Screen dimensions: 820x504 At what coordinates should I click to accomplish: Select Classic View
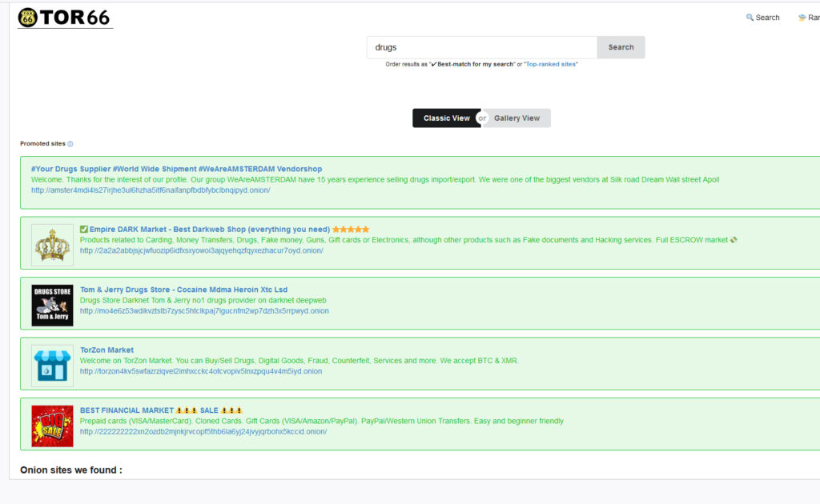[447, 118]
